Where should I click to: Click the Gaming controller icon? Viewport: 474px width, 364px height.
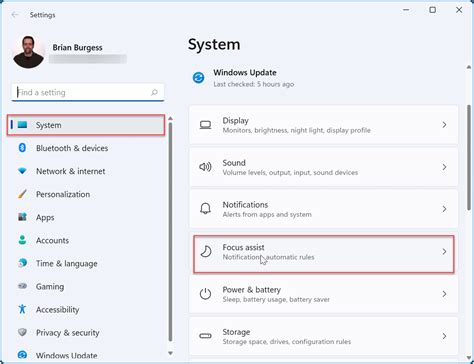click(22, 286)
